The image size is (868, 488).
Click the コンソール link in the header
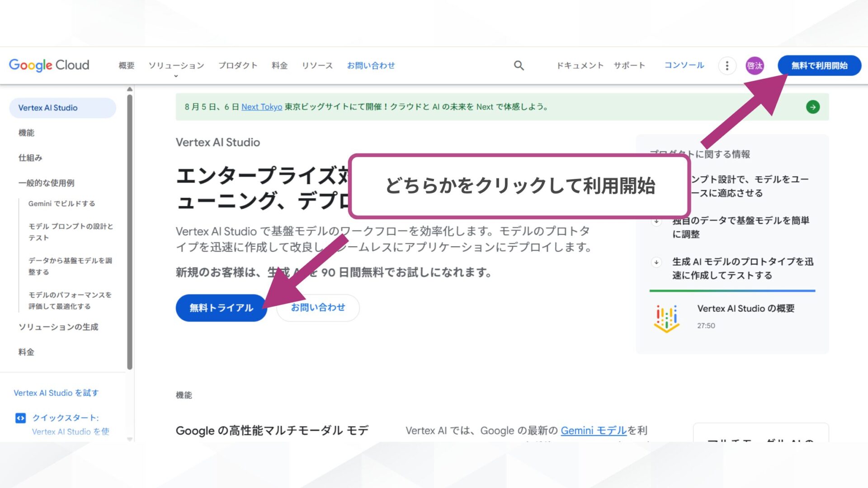click(x=684, y=66)
